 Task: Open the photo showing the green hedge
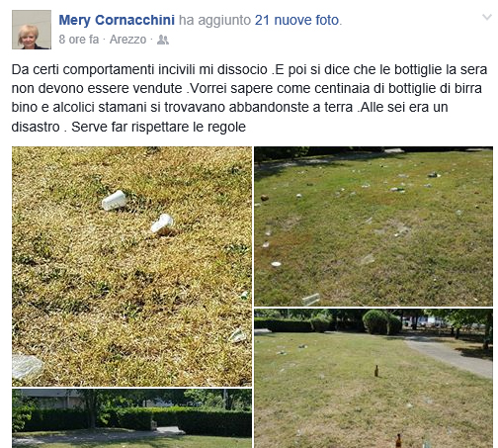coord(131,418)
